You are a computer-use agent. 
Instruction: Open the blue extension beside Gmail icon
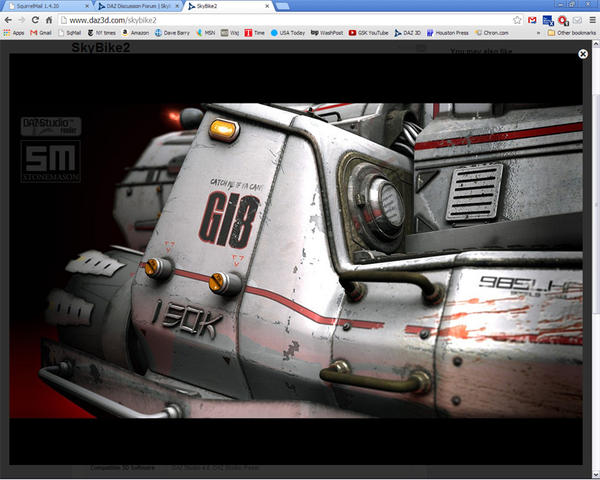[548, 20]
